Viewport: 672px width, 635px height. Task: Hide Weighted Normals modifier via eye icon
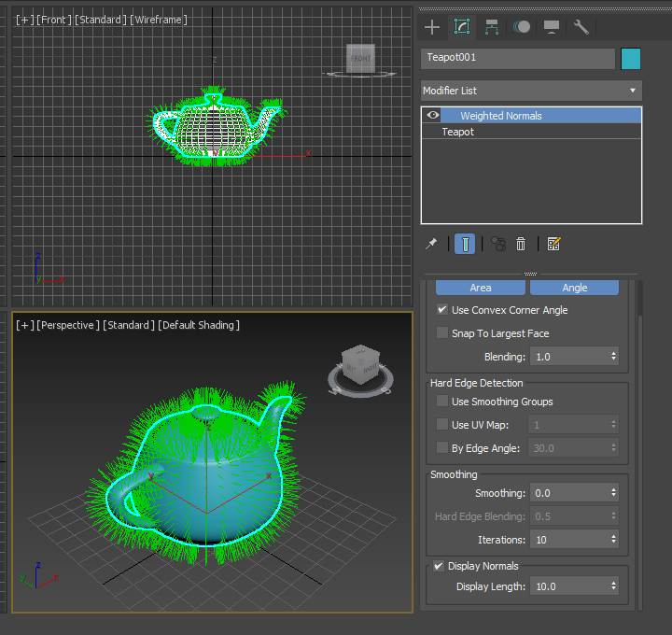(x=432, y=116)
